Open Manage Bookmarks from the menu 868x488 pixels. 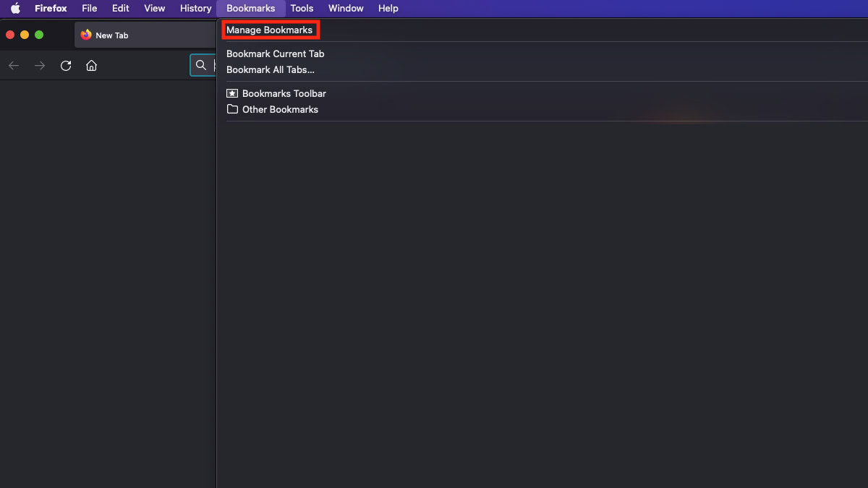pos(269,30)
